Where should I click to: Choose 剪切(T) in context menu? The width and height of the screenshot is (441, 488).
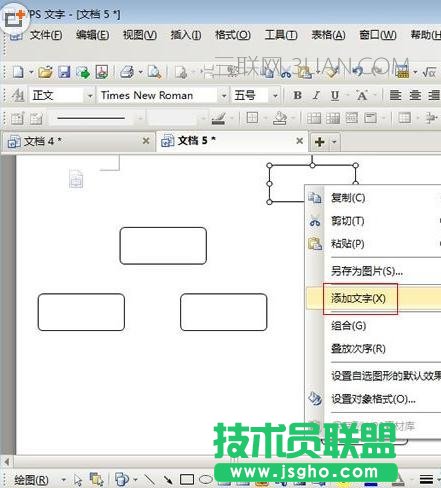coord(373,221)
